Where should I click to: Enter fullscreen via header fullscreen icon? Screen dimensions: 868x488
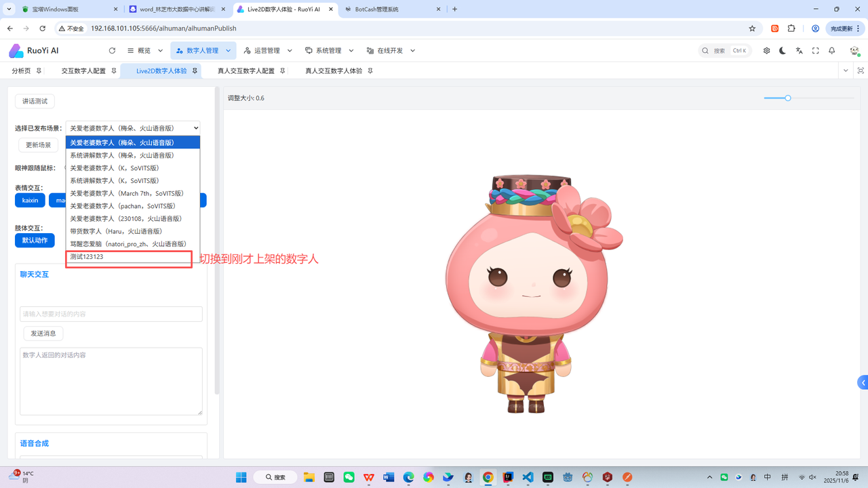point(815,51)
